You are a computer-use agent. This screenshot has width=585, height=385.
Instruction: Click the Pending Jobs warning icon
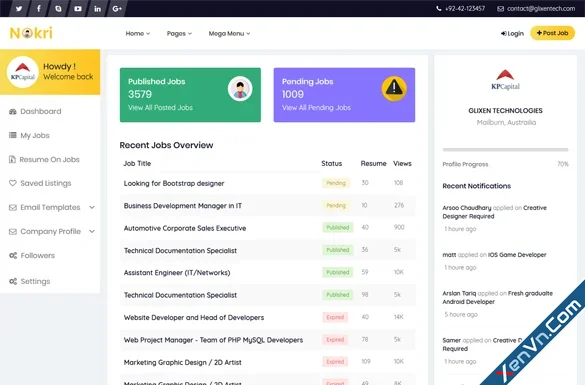394,89
